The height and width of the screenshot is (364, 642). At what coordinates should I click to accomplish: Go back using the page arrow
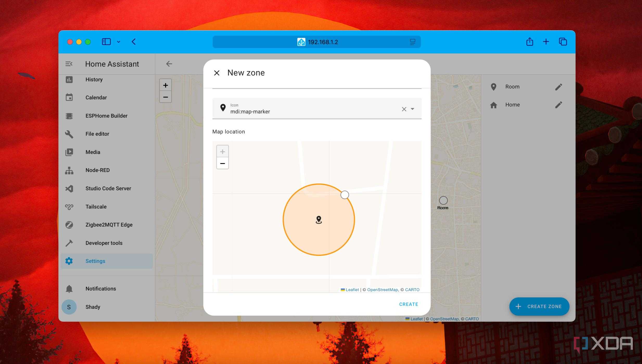[169, 64]
